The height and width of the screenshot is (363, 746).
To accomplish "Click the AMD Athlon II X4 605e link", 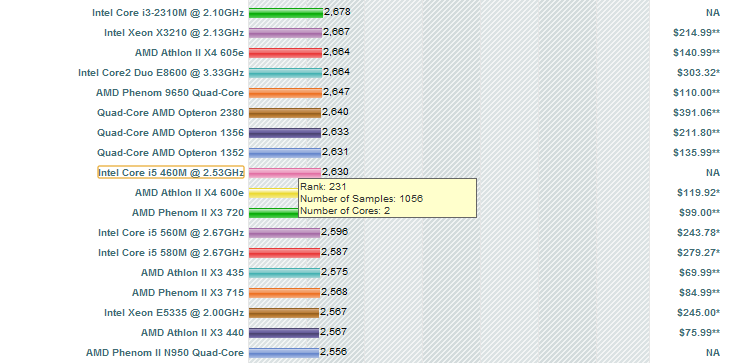I will click(189, 53).
